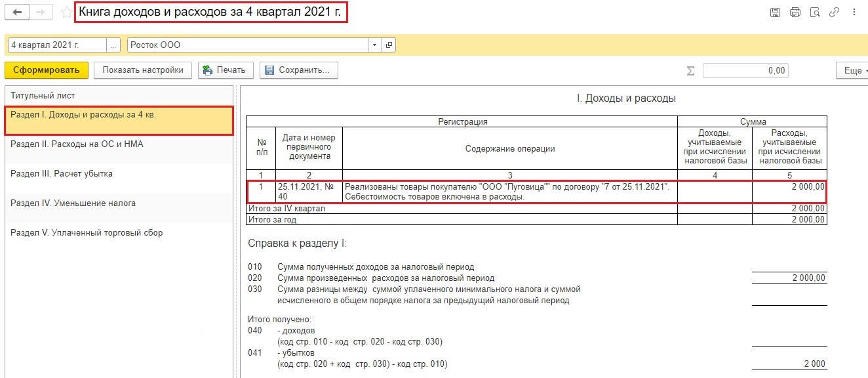Click the operation text Реализованы товары покупателю
The width and height of the screenshot is (868, 378).
point(509,192)
